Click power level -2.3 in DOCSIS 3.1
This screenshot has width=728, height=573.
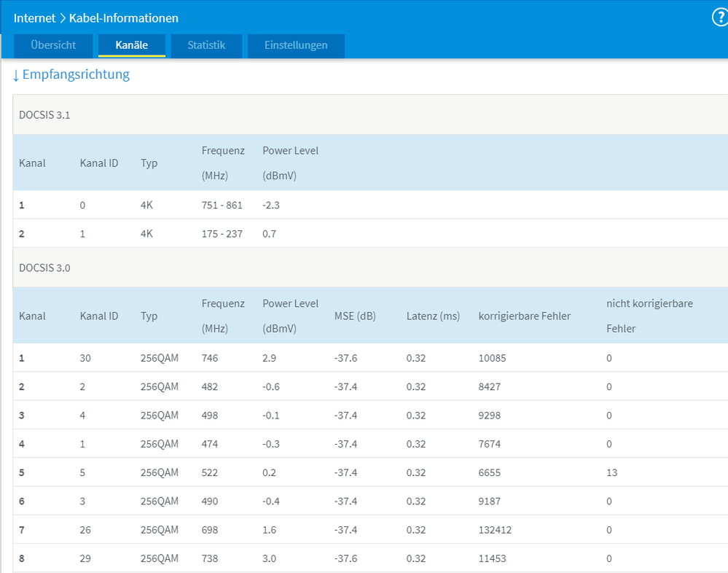pos(271,206)
